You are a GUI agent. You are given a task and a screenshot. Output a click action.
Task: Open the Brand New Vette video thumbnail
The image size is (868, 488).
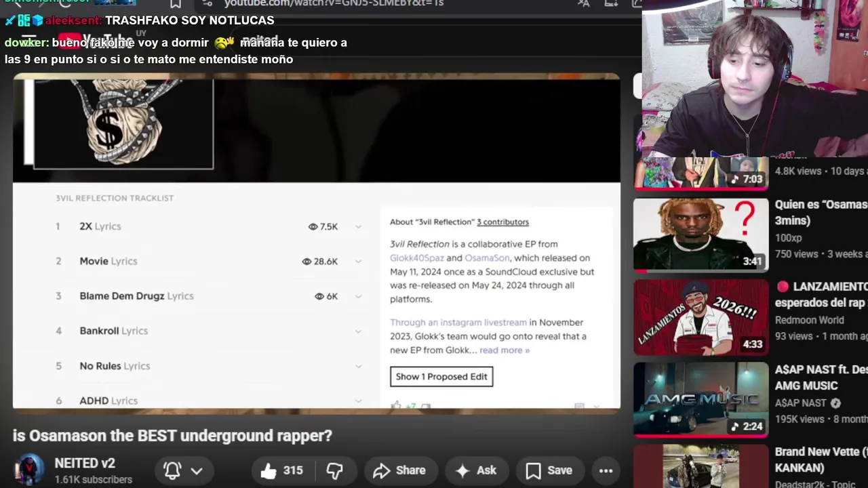click(x=701, y=466)
